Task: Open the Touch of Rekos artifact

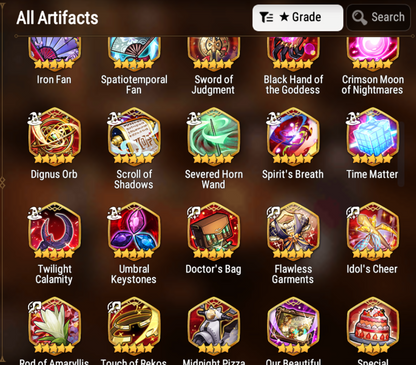Action: (x=134, y=326)
